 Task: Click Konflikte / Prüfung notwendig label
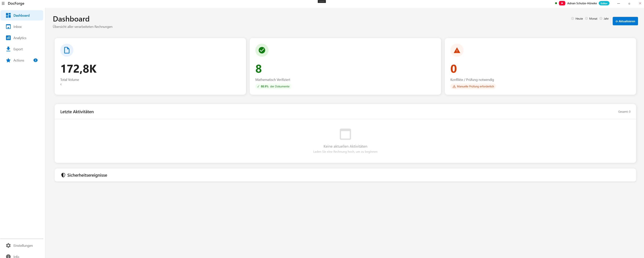point(472,80)
